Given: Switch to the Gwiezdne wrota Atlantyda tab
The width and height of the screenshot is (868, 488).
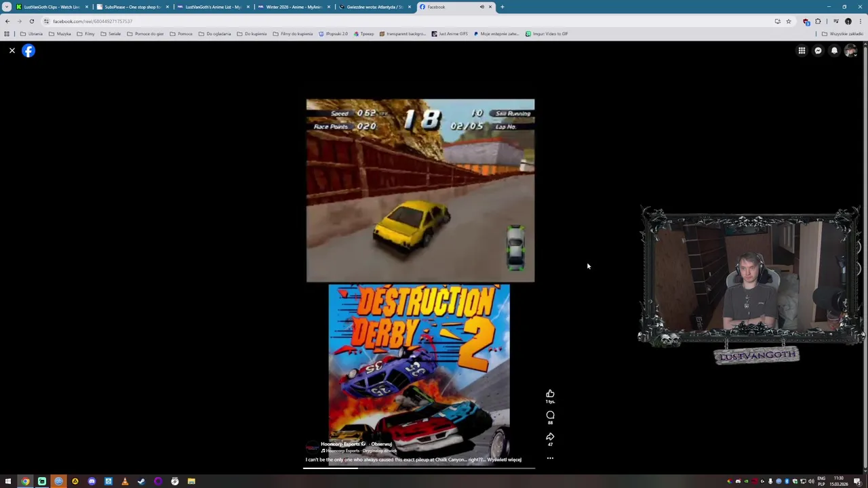Looking at the screenshot, I should point(374,7).
